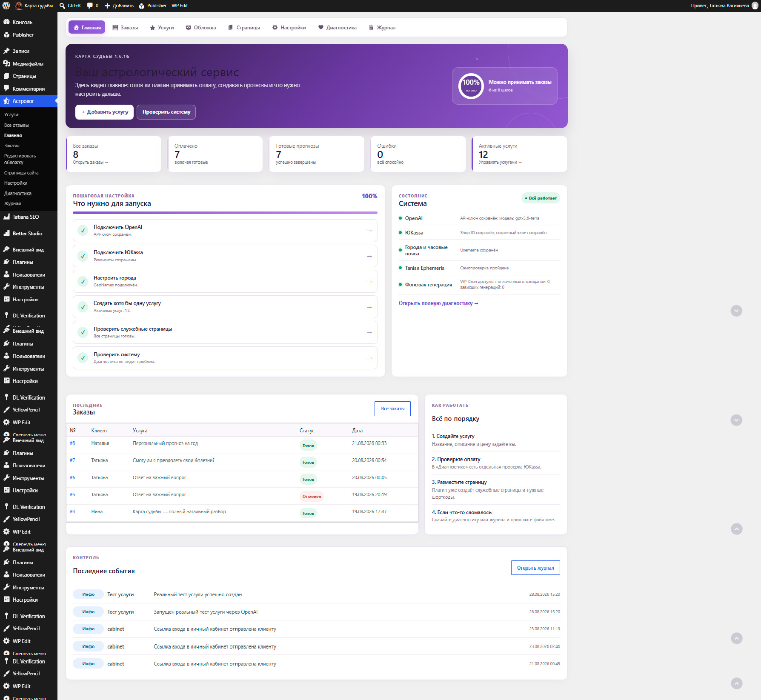Open Комментарии icon in sidebar
The height and width of the screenshot is (700, 761).
(x=6, y=89)
